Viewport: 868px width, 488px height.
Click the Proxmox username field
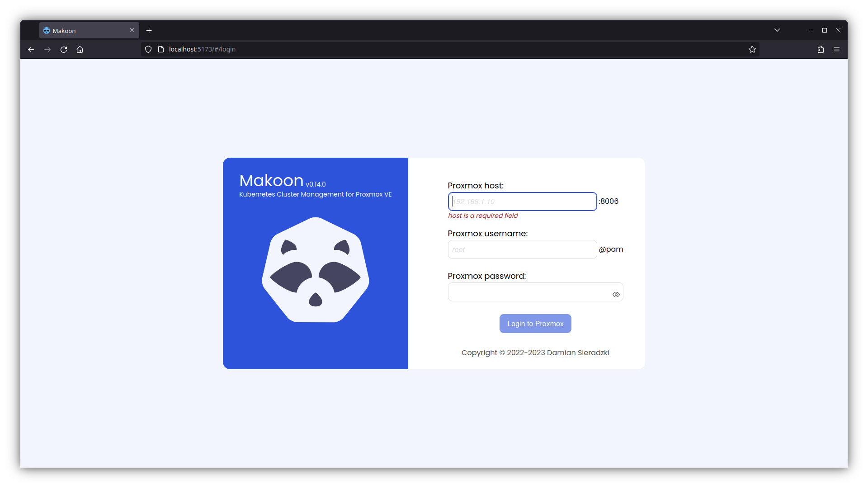click(x=522, y=249)
